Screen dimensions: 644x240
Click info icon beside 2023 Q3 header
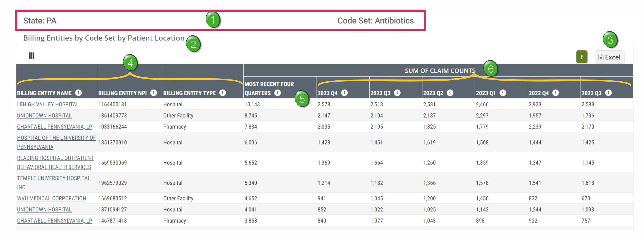tap(397, 93)
